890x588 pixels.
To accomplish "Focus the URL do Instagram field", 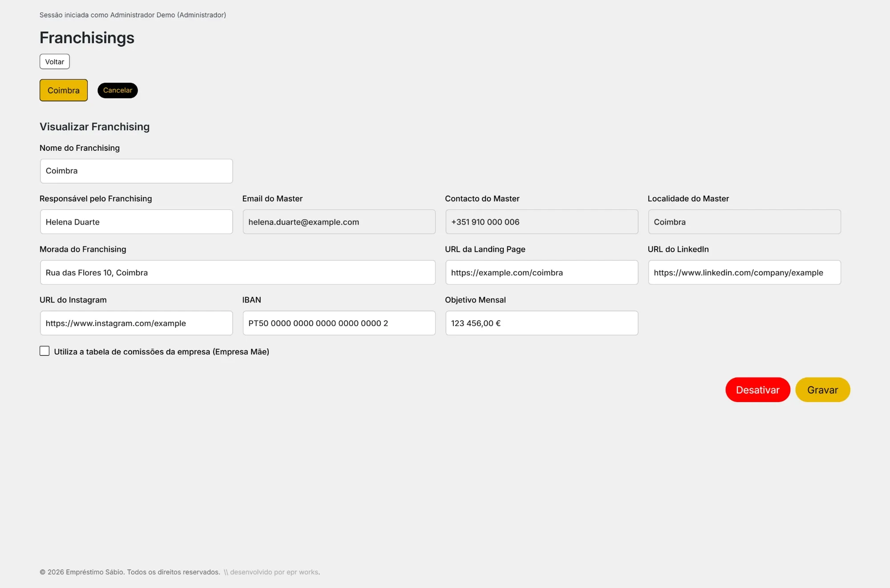I will coord(136,323).
